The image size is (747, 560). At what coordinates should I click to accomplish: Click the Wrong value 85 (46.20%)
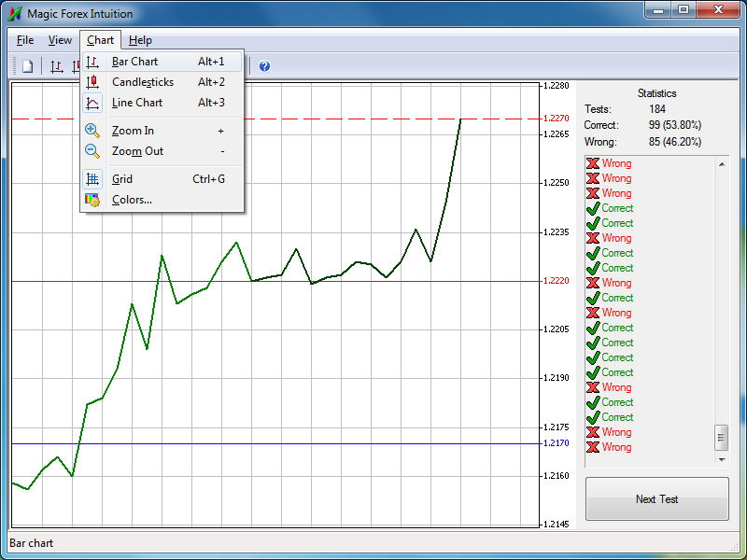point(674,142)
